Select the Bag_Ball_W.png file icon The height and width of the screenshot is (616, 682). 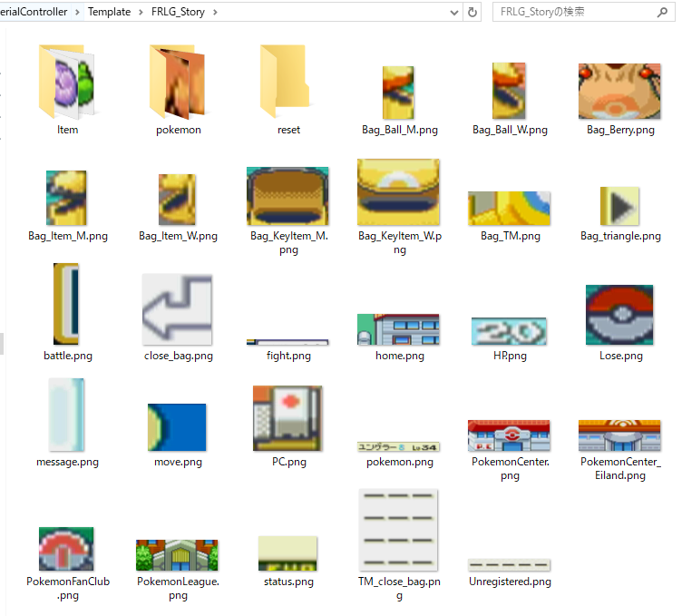pyautogui.click(x=509, y=91)
